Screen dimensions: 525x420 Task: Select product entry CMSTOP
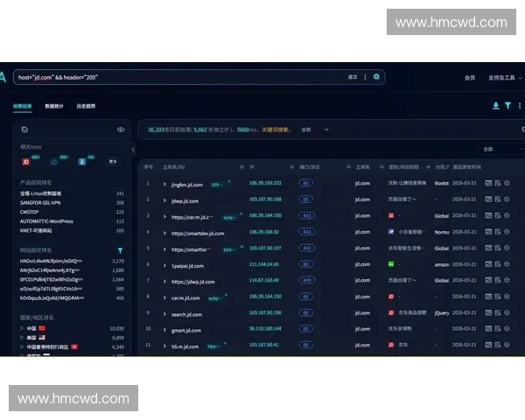tap(29, 212)
